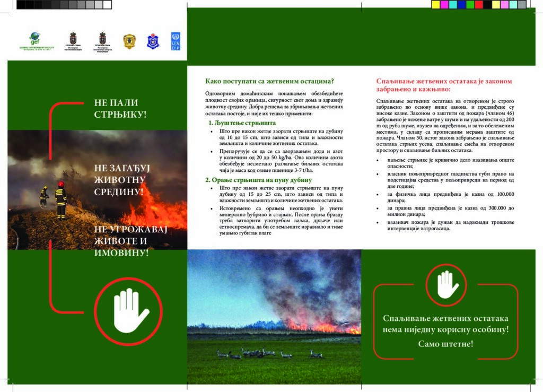The width and height of the screenshot is (543, 392).
Task: Click paragraph starting 'Спаљивање жетвених остатака на отвореном'
Action: (445, 126)
